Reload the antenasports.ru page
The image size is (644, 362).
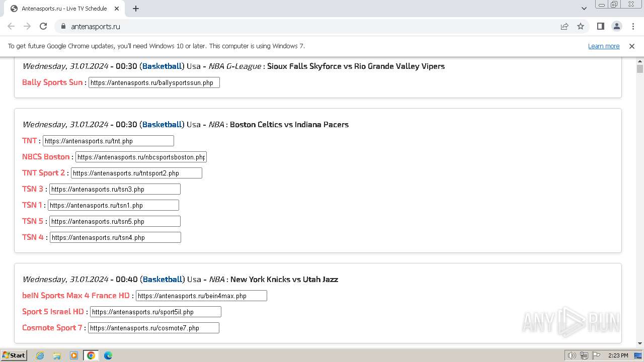point(43,26)
